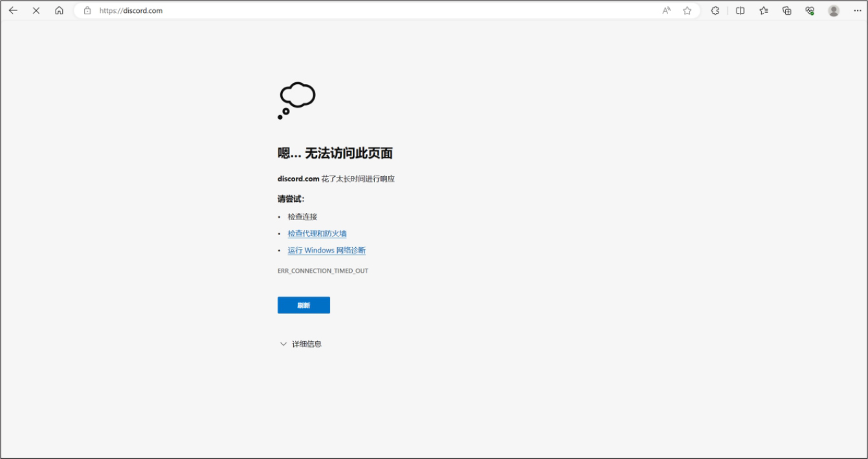Toggle the split screen view
The width and height of the screenshot is (868, 459).
pyautogui.click(x=740, y=10)
